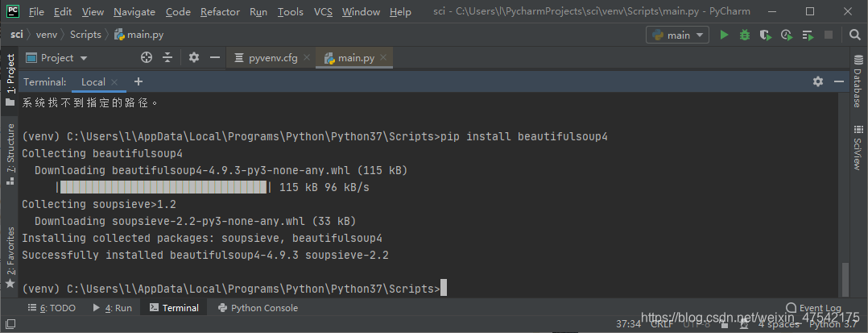This screenshot has height=333, width=868.
Task: Close the Local terminal tab
Action: coord(114,82)
